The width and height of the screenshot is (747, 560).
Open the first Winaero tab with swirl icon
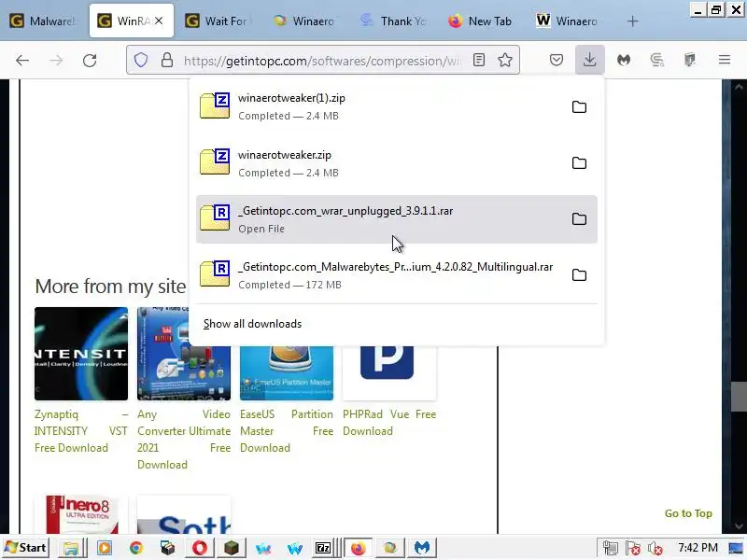305,21
